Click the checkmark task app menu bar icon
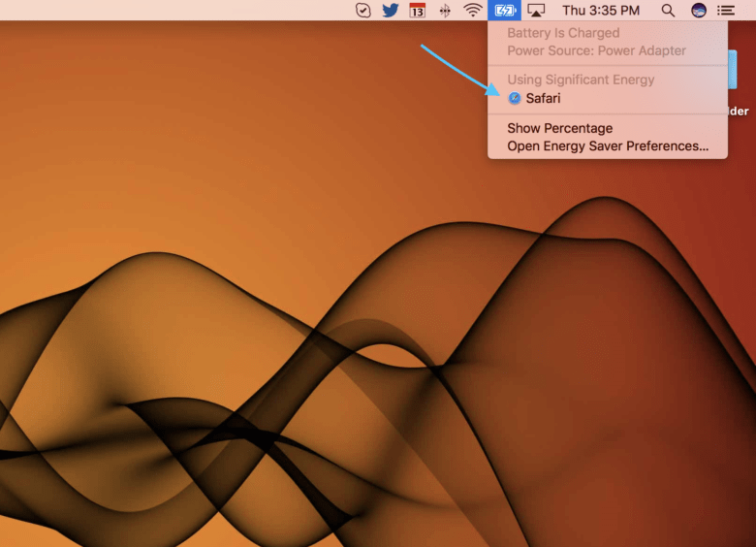The image size is (756, 547). [363, 11]
